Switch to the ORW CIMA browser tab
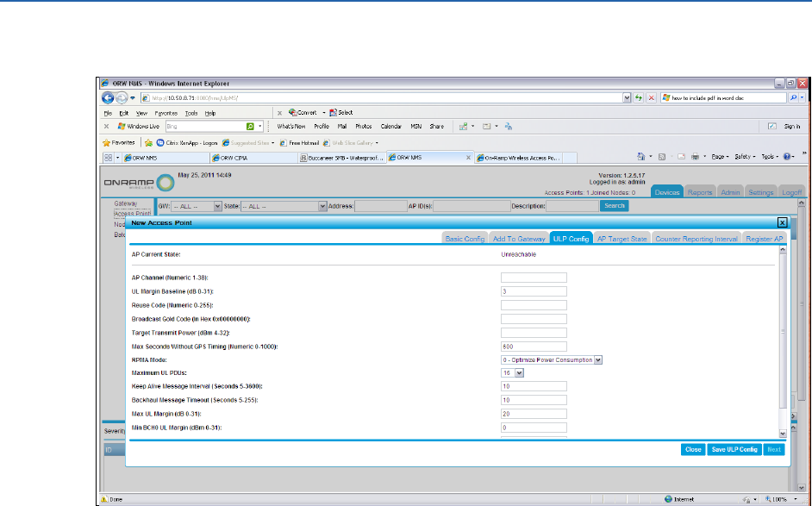The image size is (812, 506). click(x=253, y=158)
